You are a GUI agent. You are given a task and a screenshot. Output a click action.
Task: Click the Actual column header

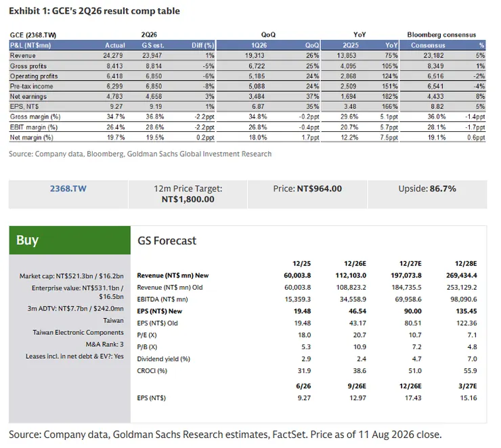(x=115, y=45)
